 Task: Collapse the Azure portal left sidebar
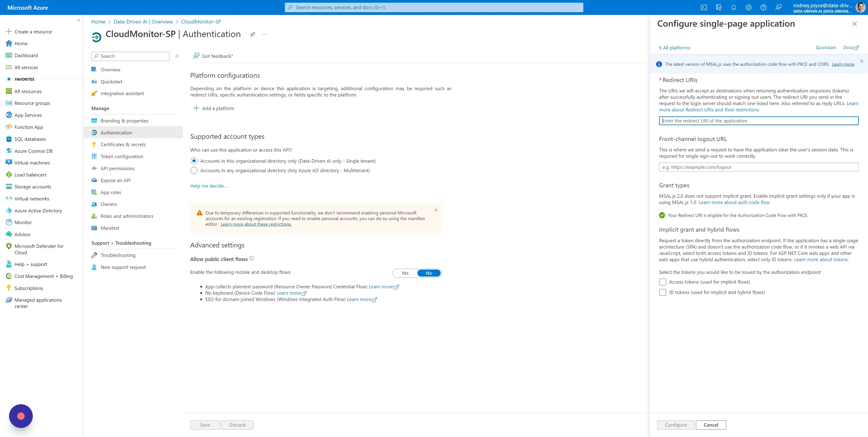coord(78,20)
